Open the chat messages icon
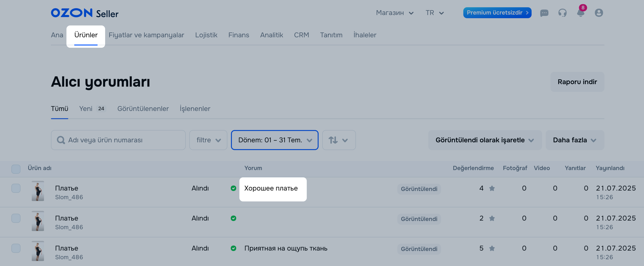 [544, 13]
